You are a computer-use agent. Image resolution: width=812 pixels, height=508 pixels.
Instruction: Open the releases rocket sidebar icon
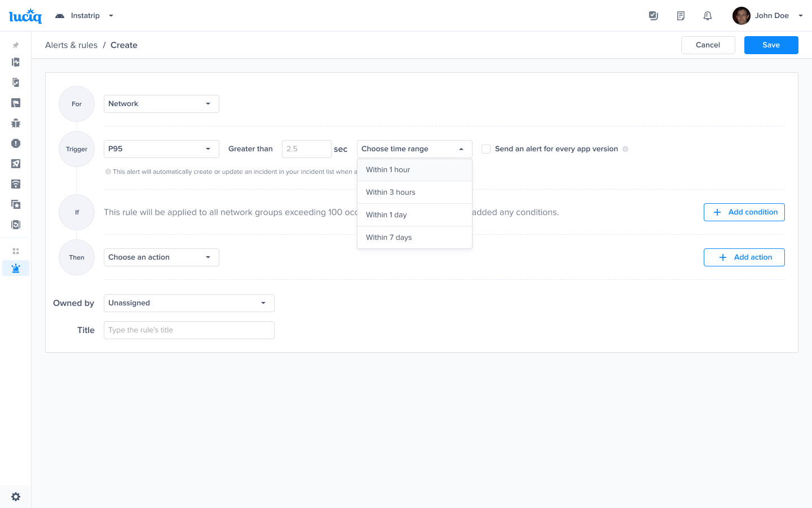16,164
